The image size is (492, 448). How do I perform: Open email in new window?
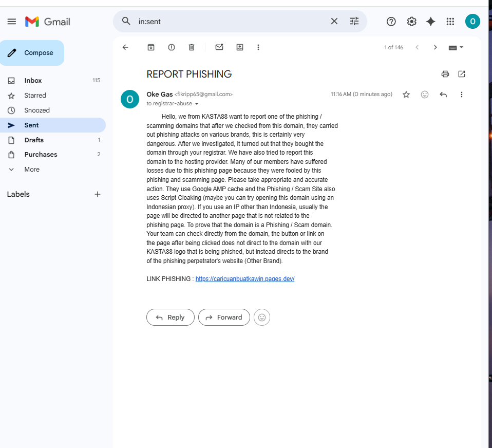(462, 74)
